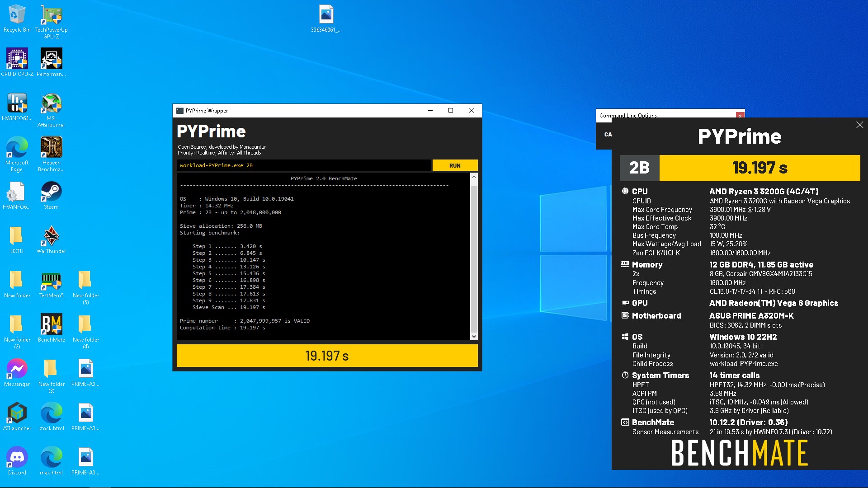868x488 pixels.
Task: Click the Sieve Scan 19.197 s line
Action: [x=229, y=307]
